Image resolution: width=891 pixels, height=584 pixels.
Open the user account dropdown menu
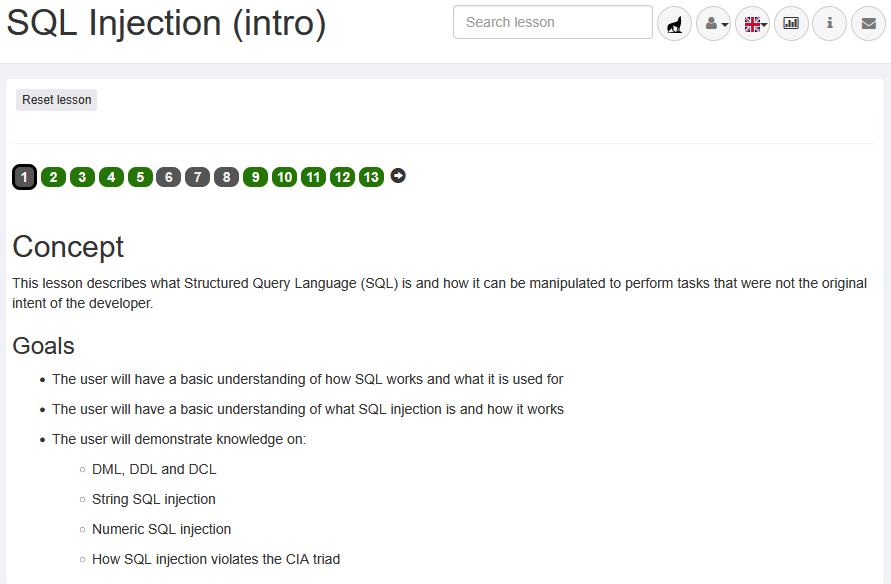pos(713,23)
